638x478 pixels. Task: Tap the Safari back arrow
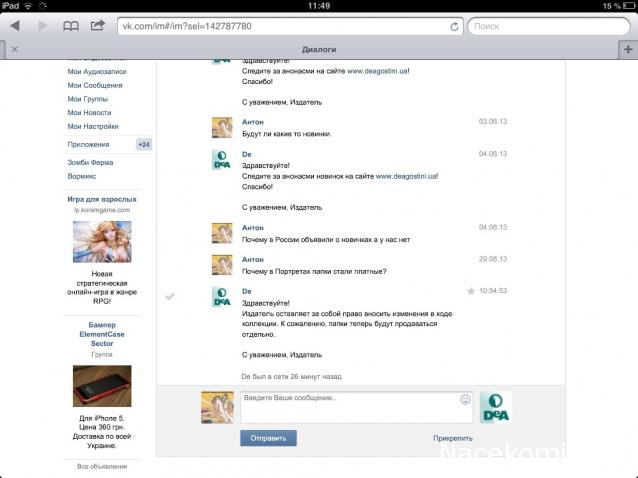coord(15,25)
